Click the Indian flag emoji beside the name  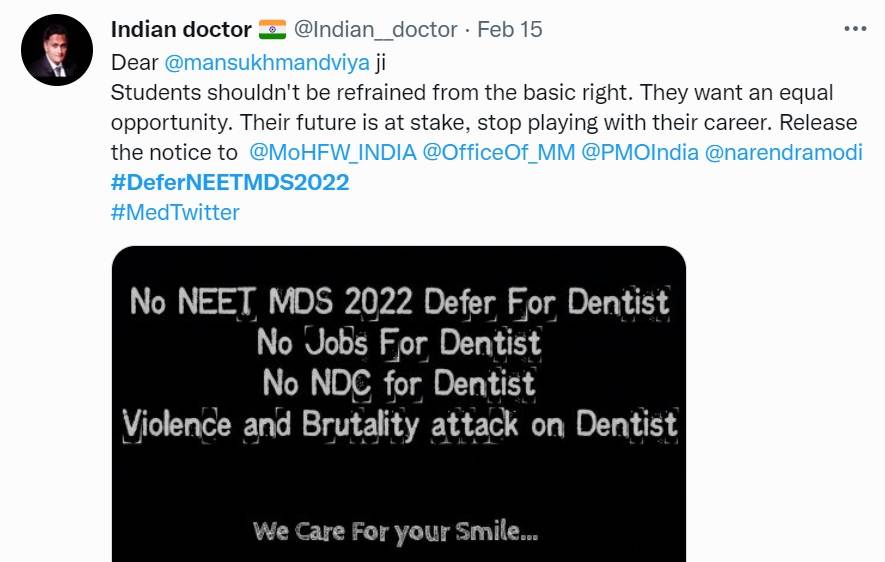(x=272, y=30)
